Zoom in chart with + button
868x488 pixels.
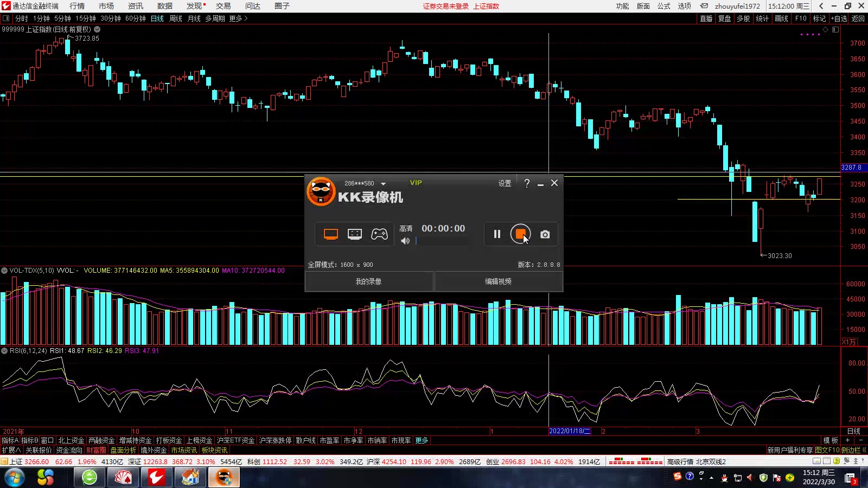[x=847, y=440]
